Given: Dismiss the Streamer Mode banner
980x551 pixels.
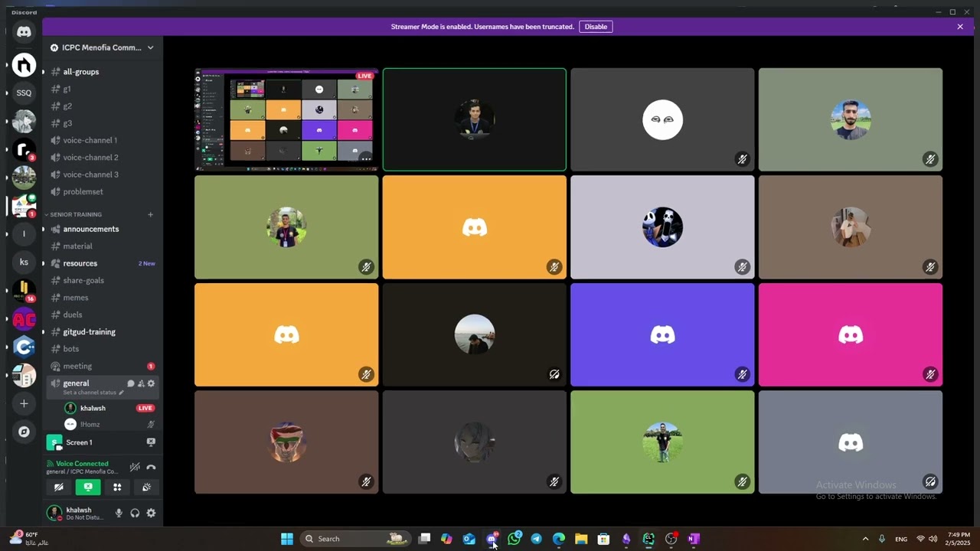Looking at the screenshot, I should pyautogui.click(x=960, y=27).
